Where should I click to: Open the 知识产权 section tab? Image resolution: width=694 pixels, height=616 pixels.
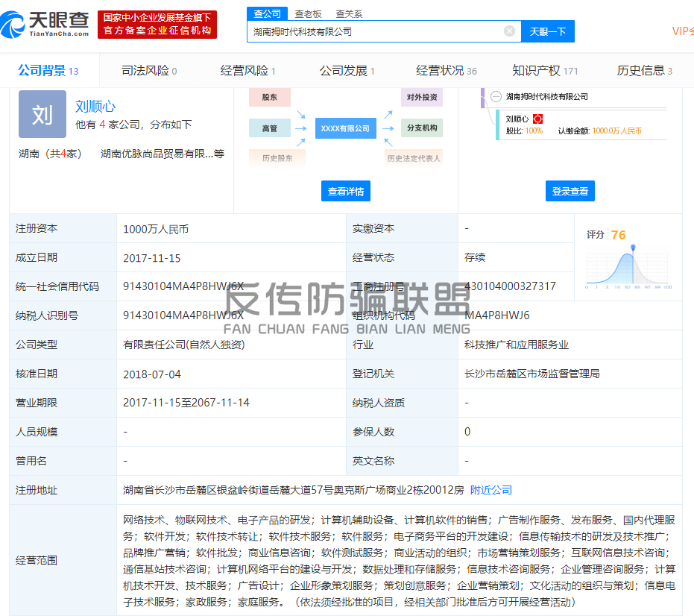(544, 71)
